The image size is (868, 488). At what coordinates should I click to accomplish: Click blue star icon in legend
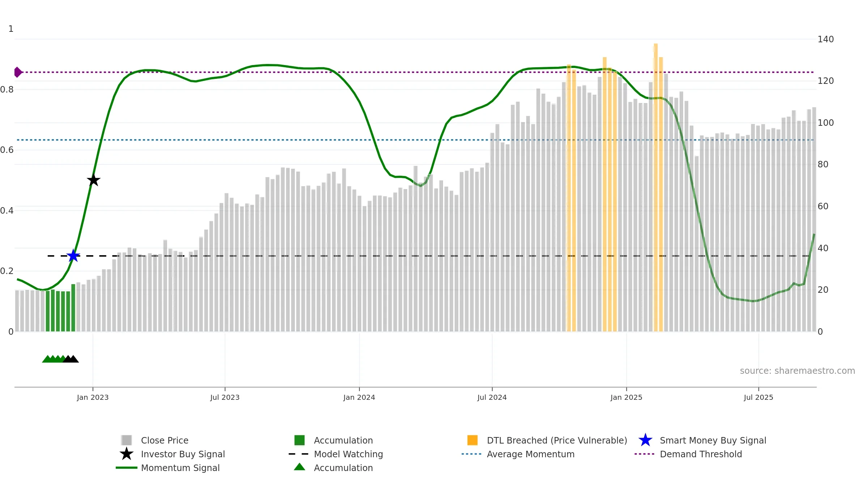pos(645,440)
